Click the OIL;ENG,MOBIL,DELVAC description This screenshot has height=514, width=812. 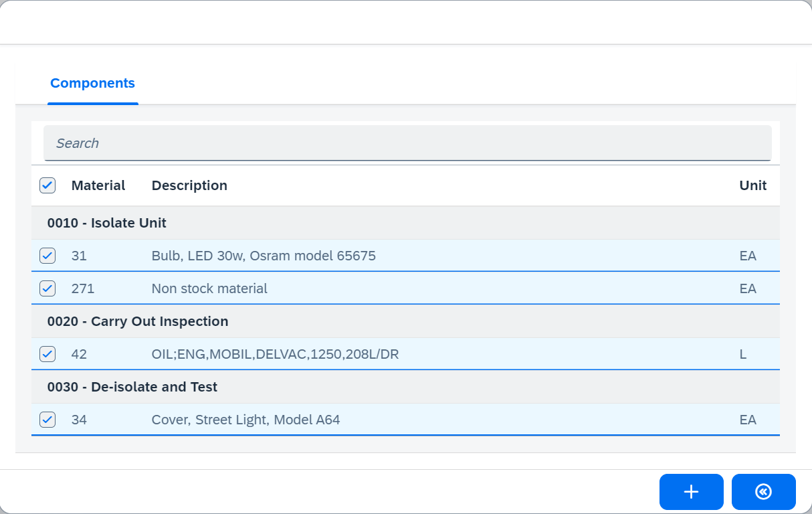pos(275,354)
